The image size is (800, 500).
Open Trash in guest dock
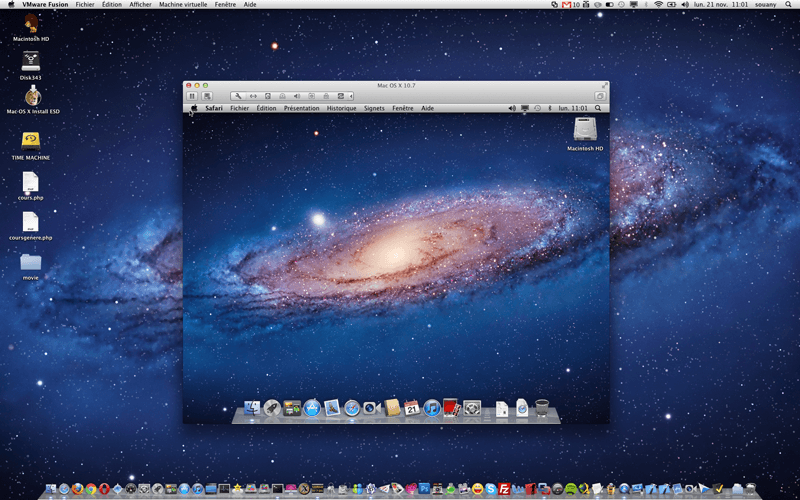(542, 408)
